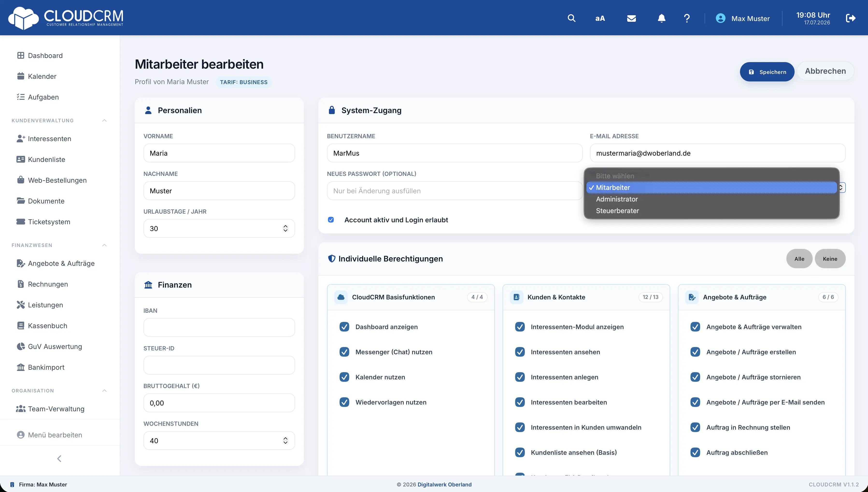Click the Dashboard grid icon in sidebar

[x=21, y=55]
